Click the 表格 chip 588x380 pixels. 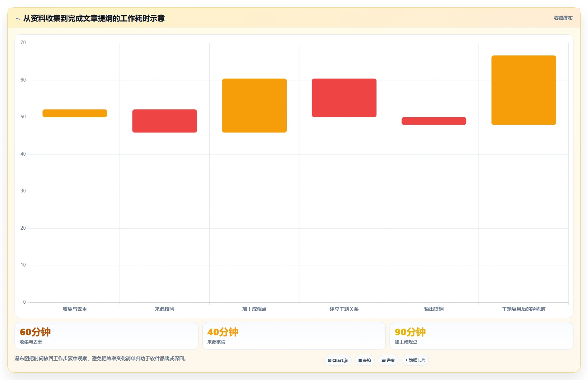(x=365, y=360)
